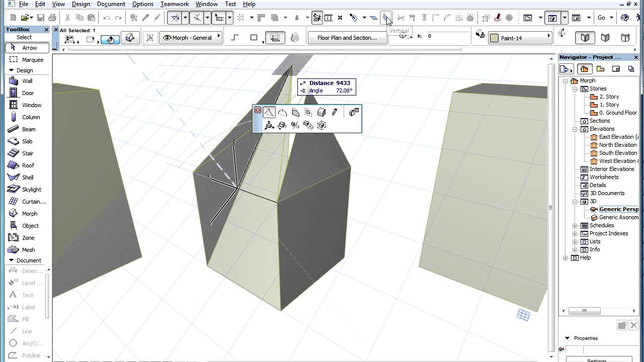Select the Wall tool in ToolBox
This screenshot has width=644, height=362.
[27, 81]
